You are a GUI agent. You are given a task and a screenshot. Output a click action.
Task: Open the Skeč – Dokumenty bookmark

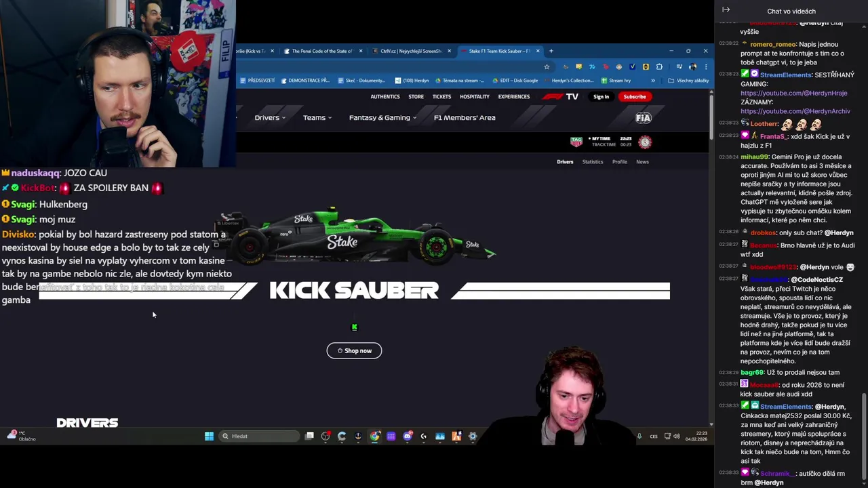361,80
